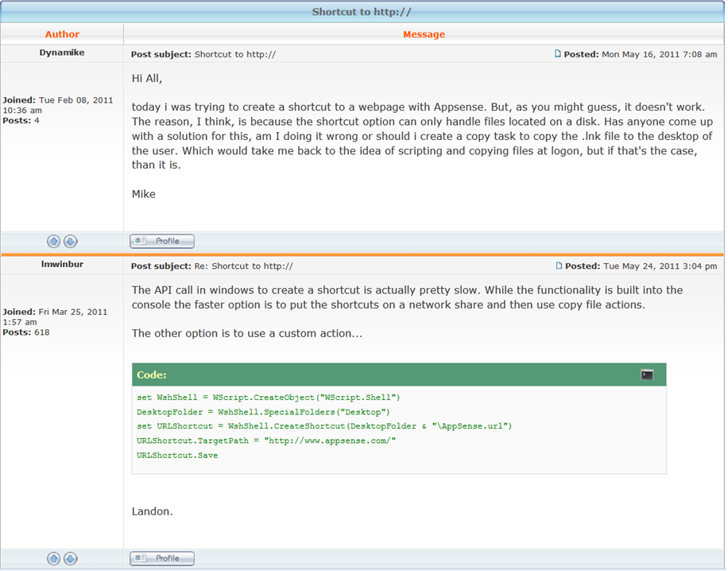
Task: Click the thread title 'Shortcut to http://'
Action: [x=362, y=12]
